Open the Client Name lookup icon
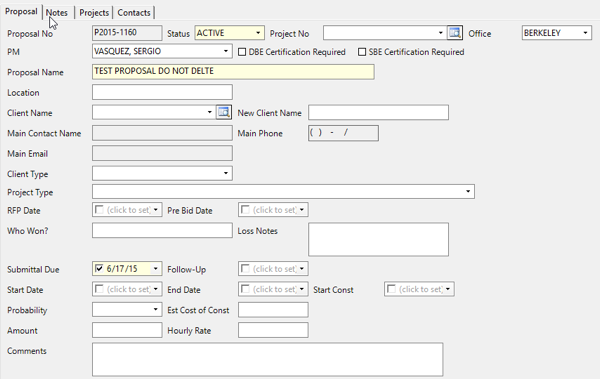 pos(223,112)
